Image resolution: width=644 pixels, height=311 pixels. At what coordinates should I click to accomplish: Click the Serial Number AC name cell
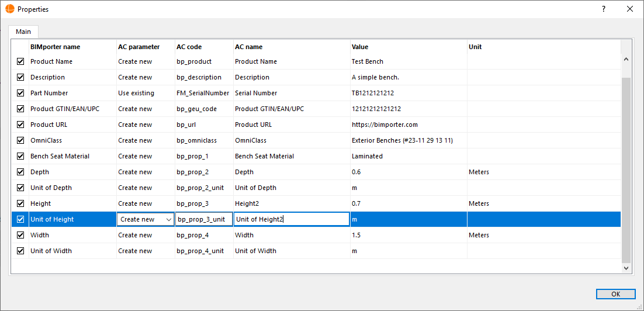click(292, 94)
